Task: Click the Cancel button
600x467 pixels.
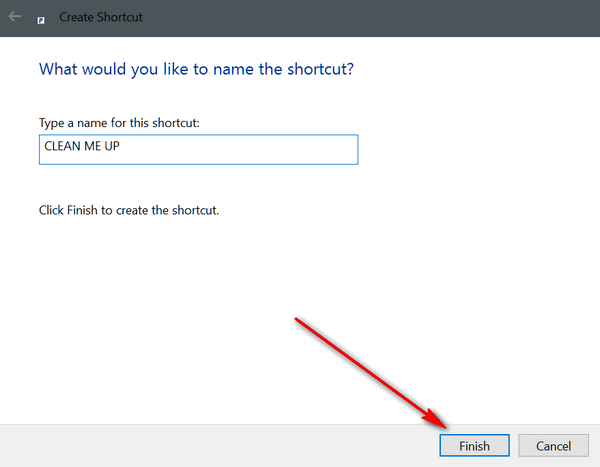Action: [x=553, y=446]
